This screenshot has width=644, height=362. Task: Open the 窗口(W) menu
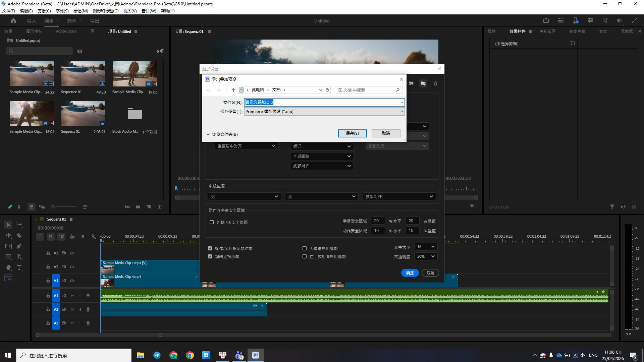tap(149, 11)
